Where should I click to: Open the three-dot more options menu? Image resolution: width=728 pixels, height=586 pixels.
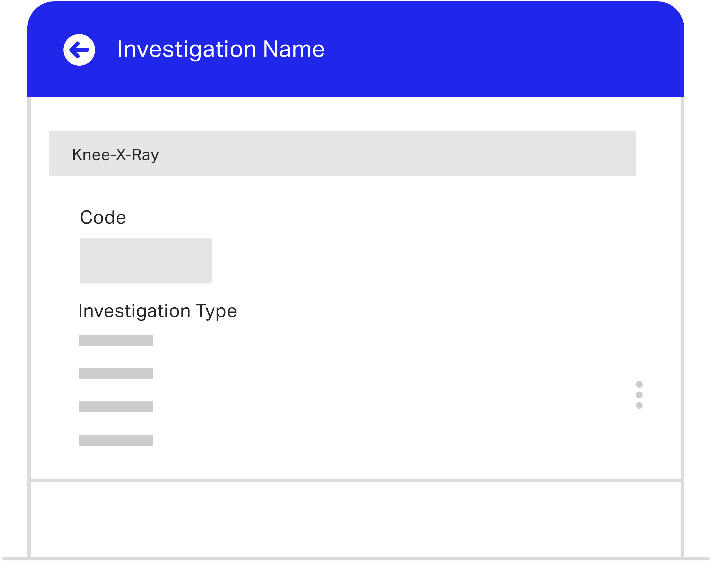click(x=639, y=395)
